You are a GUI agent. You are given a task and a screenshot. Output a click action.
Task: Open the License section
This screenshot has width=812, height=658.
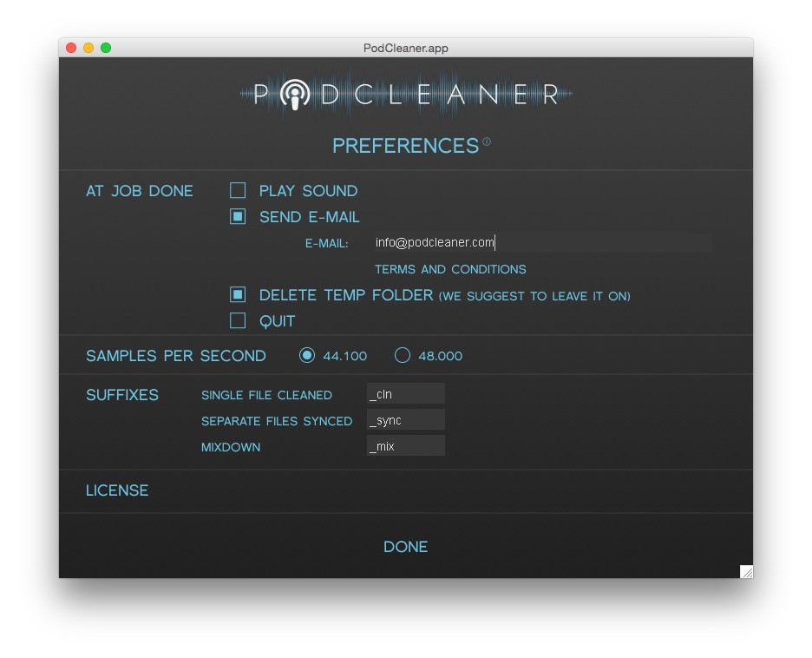pos(117,490)
